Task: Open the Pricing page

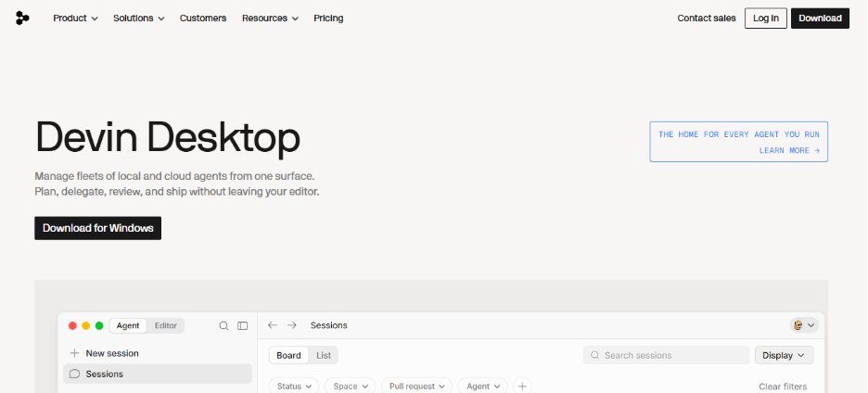Action: tap(328, 19)
